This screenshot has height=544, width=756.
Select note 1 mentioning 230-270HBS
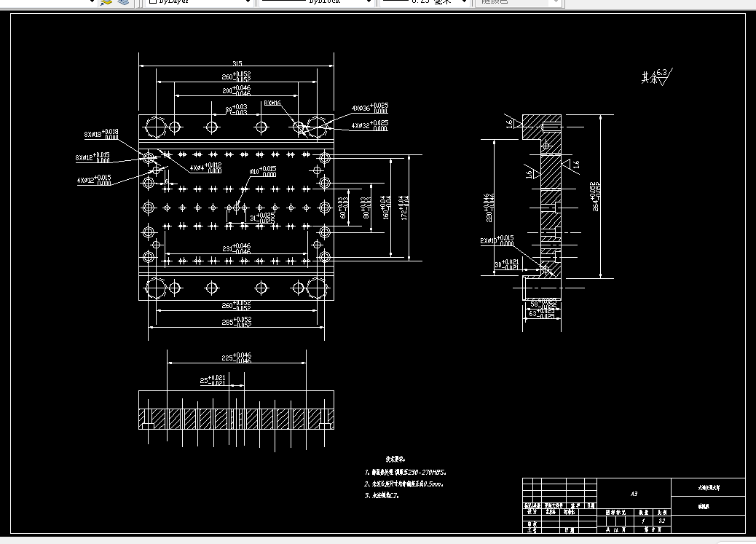click(406, 472)
